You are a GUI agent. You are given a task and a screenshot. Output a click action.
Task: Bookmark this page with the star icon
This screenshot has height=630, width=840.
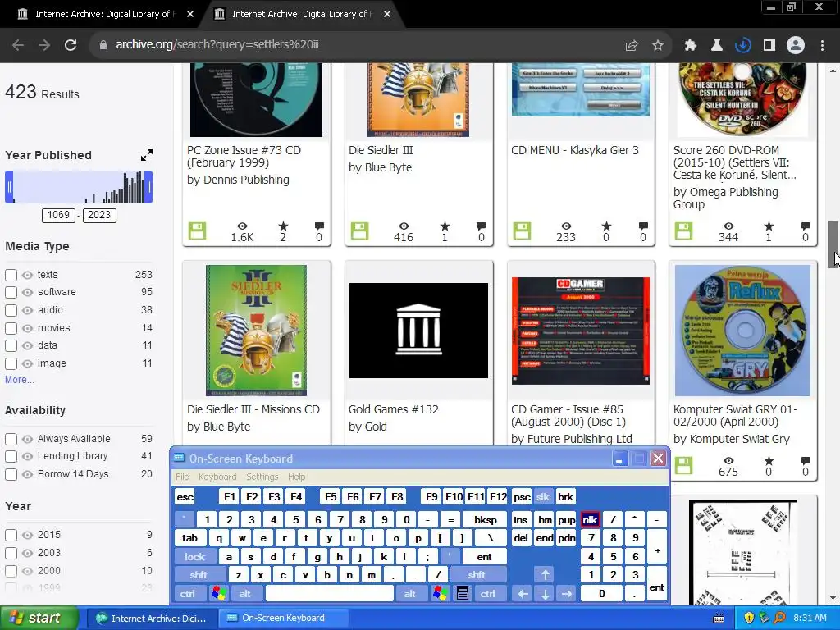[658, 46]
